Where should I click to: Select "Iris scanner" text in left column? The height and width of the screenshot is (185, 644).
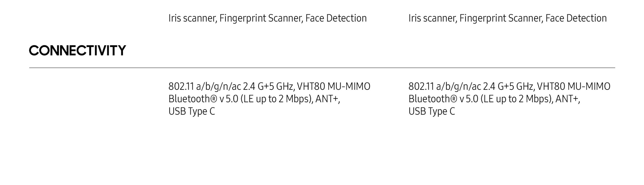192,18
